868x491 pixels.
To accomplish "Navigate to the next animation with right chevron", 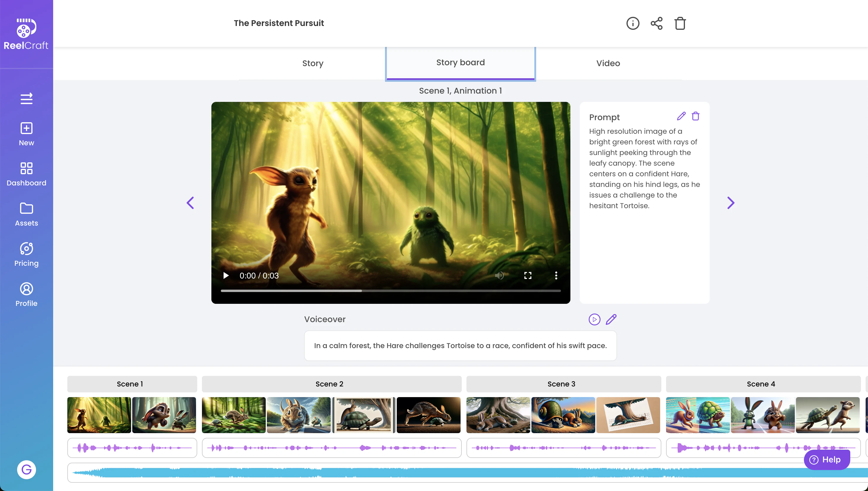I will [730, 203].
